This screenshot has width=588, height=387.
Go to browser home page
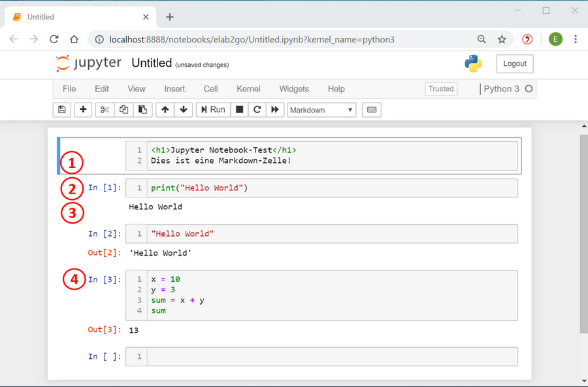pos(74,39)
